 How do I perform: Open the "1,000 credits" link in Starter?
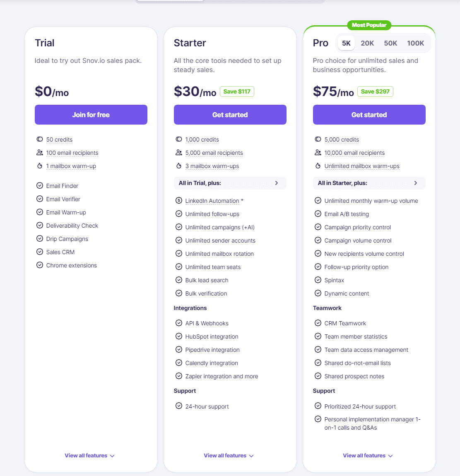coord(202,139)
